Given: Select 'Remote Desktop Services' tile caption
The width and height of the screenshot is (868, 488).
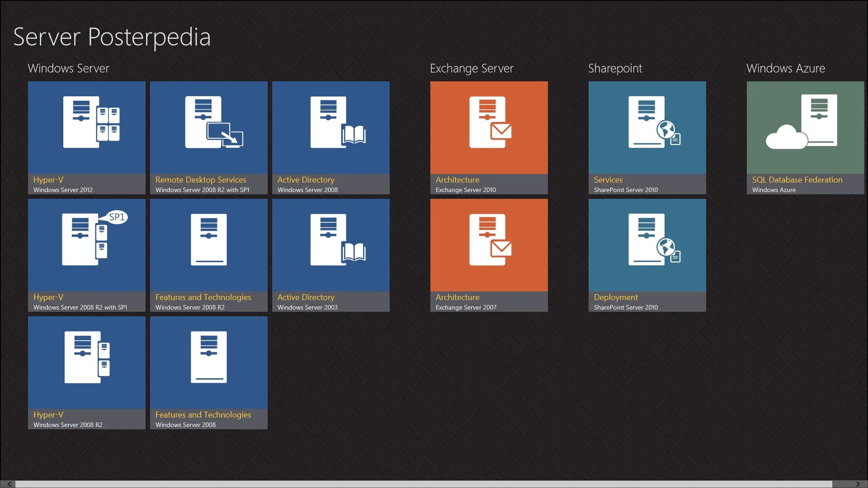Looking at the screenshot, I should coord(201,179).
